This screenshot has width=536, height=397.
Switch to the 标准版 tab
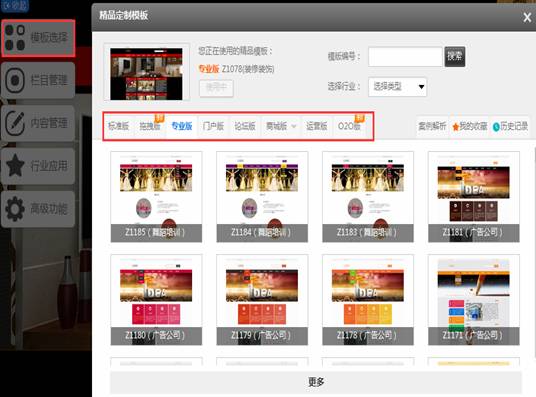pos(118,126)
